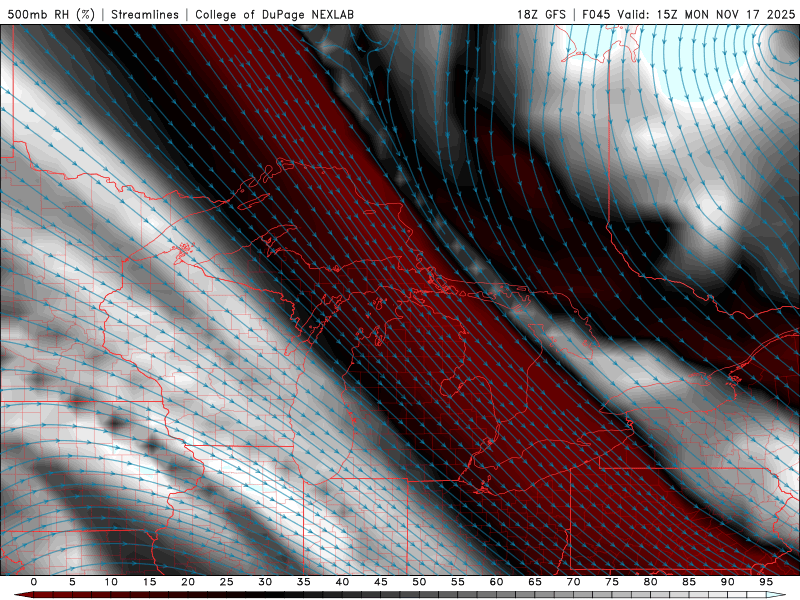Click the "60" colorbar scale label
Viewport: 800px width, 600px height.
pos(496,582)
